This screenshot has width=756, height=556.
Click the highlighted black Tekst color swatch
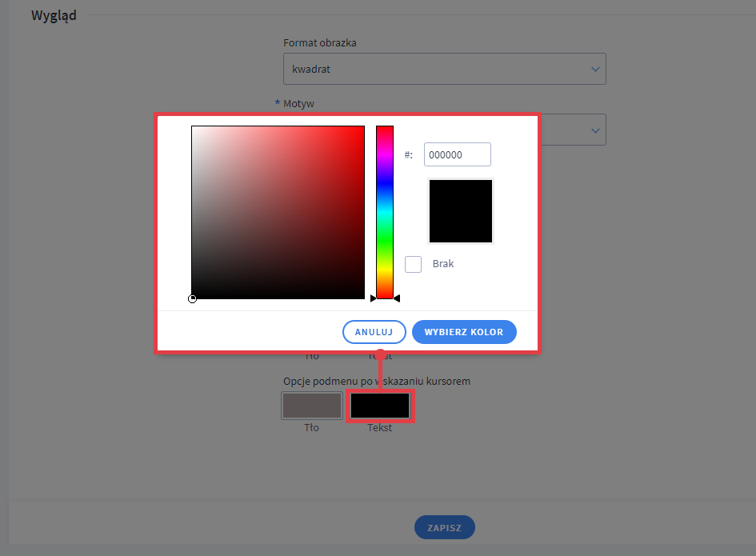point(380,406)
